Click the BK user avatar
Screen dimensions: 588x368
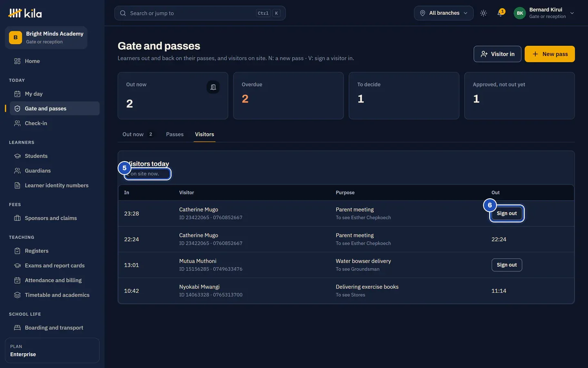coord(520,13)
